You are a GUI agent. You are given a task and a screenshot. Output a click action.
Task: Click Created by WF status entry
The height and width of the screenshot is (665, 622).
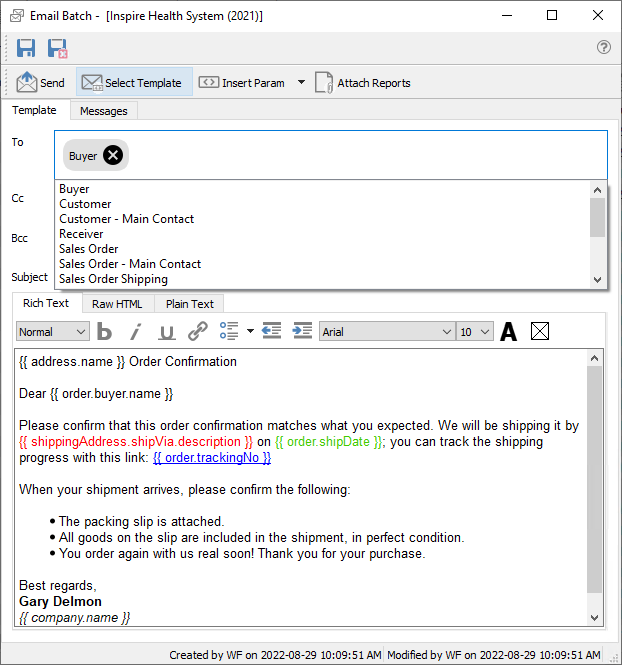coord(275,655)
